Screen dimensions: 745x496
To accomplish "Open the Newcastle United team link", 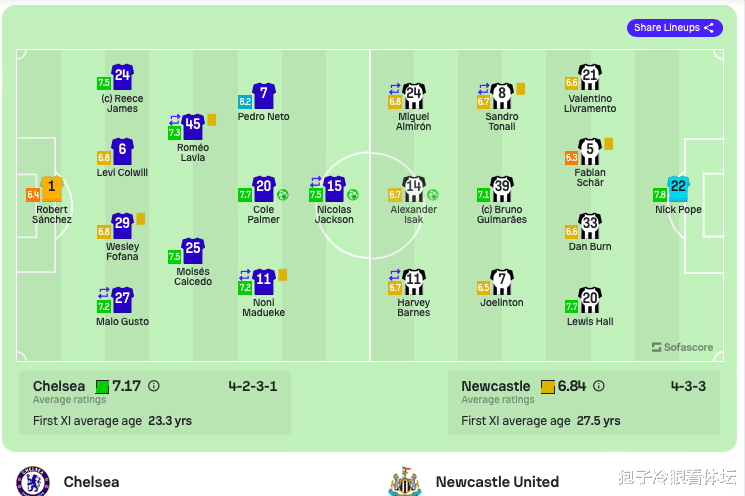I will pyautogui.click(x=497, y=482).
